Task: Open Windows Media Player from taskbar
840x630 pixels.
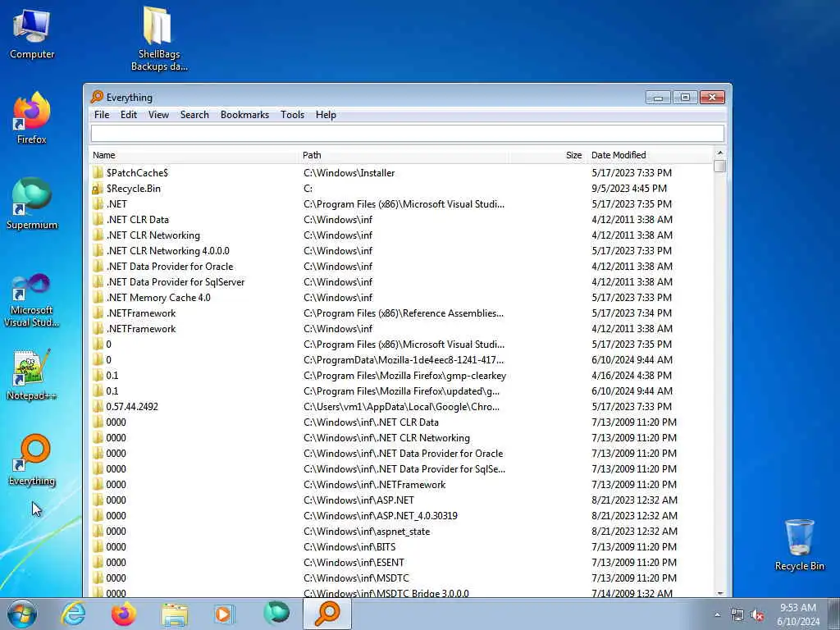Action: [x=225, y=614]
